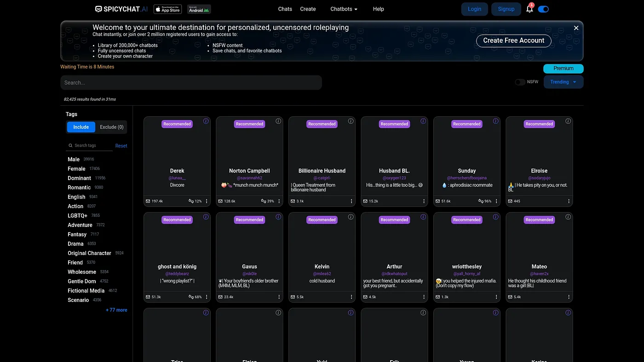
Task: Close the welcome banner with X
Action: click(x=576, y=28)
